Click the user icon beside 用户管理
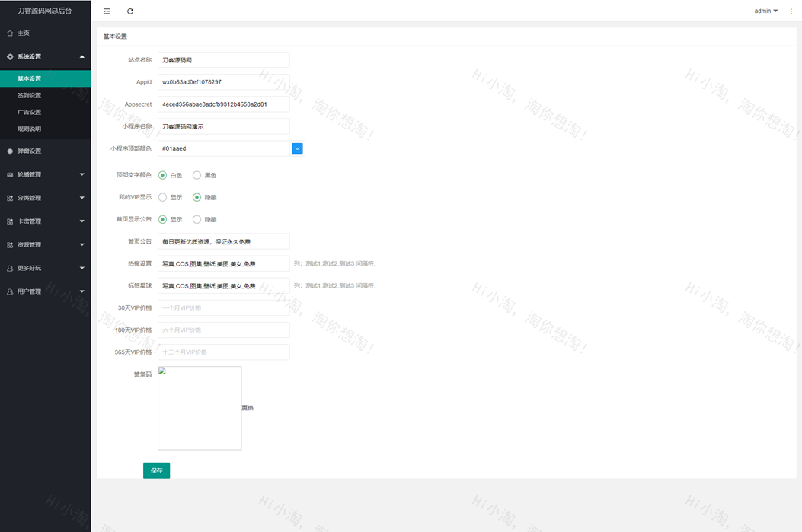 (x=10, y=292)
